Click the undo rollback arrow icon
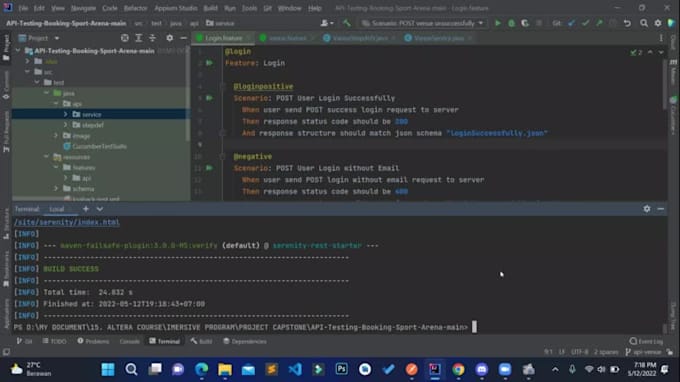 (628, 23)
